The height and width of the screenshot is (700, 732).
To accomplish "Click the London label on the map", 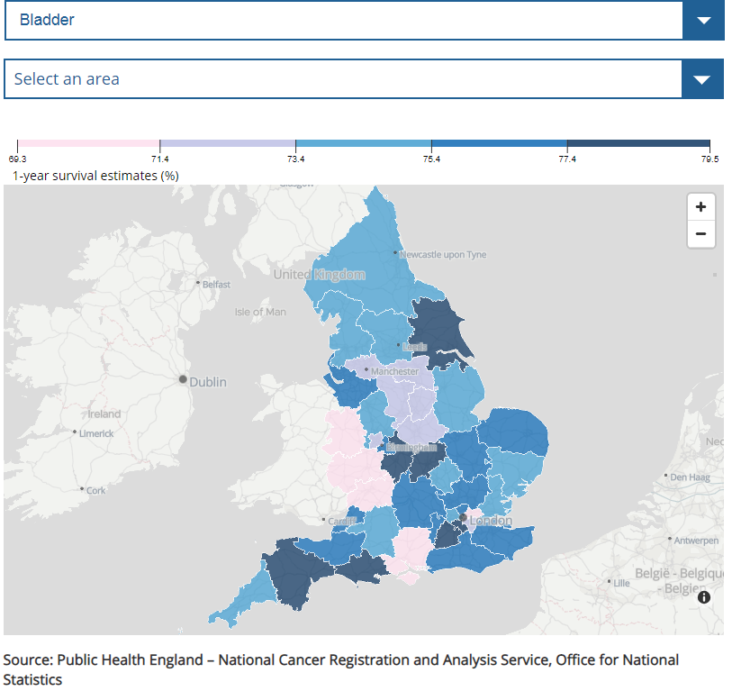I will point(491,521).
